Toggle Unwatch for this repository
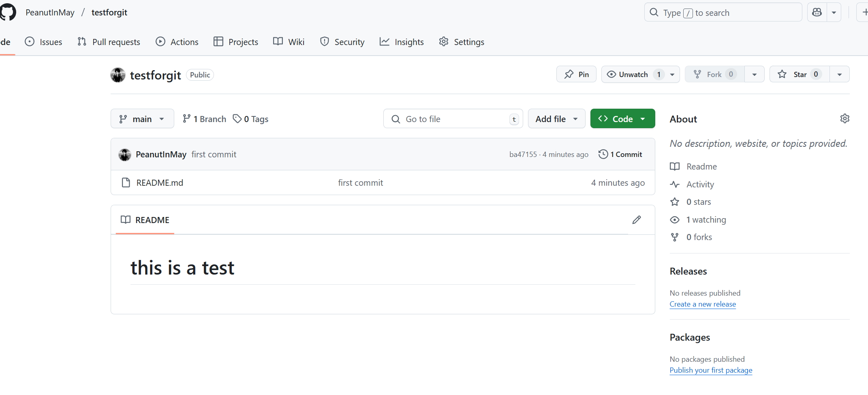868x395 pixels. 633,74
